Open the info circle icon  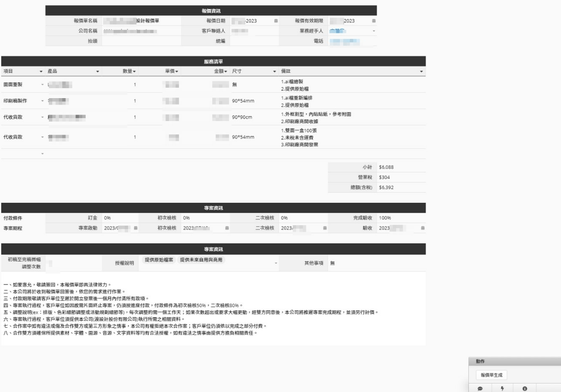525,389
